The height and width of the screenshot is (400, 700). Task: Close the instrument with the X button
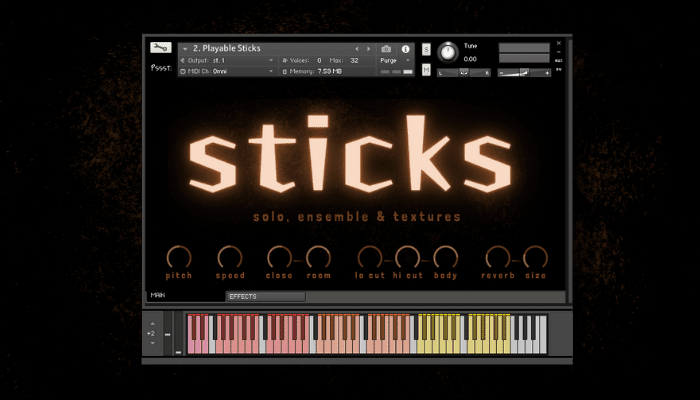tap(558, 44)
